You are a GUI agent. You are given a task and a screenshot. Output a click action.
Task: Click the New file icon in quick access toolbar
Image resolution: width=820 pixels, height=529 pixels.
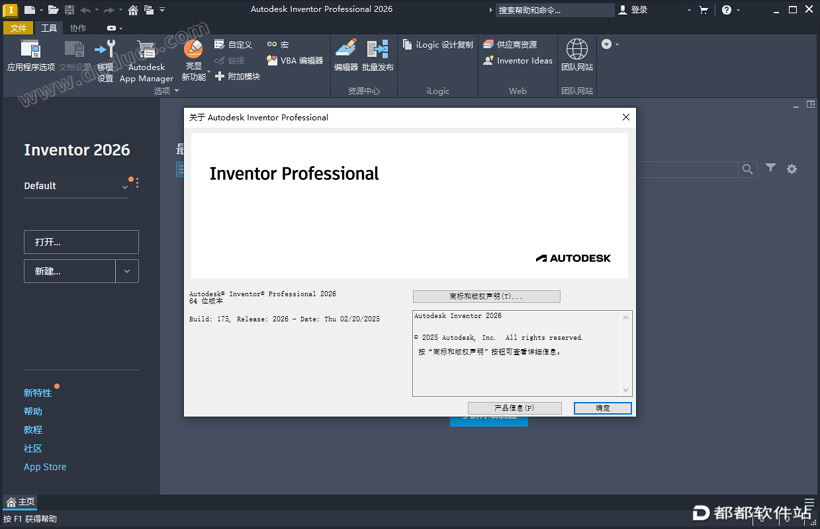tap(30, 9)
